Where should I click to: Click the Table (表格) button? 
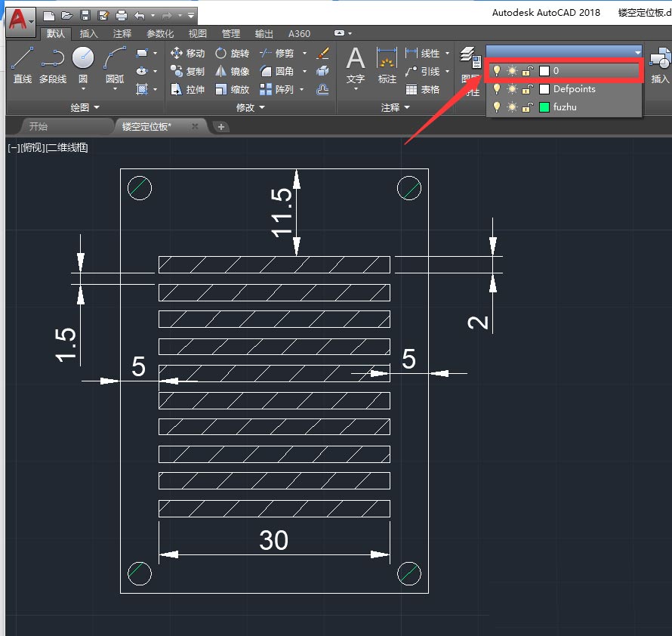(x=423, y=89)
